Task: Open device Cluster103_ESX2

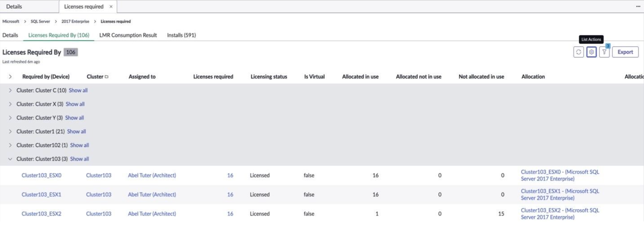Action: tap(42, 214)
